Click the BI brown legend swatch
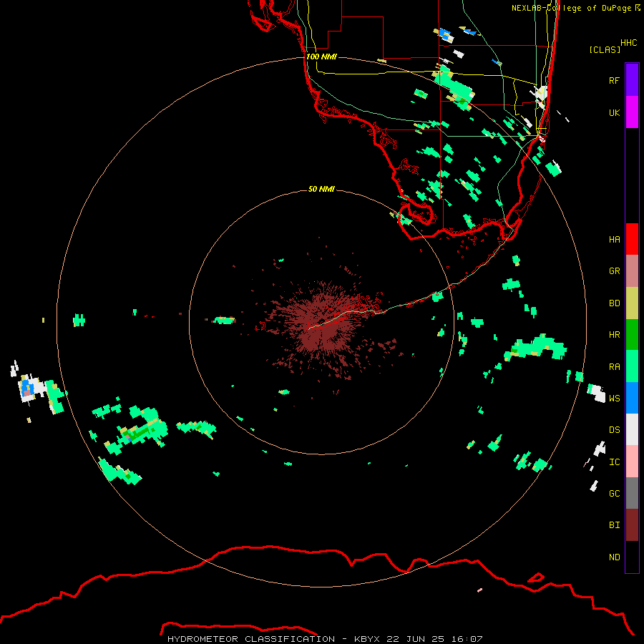The height and width of the screenshot is (644, 644). pos(632,525)
